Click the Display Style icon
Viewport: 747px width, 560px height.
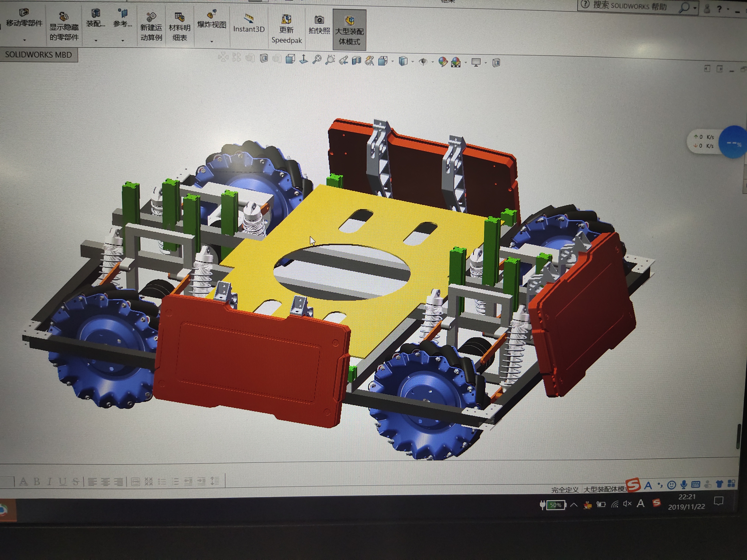(x=403, y=61)
